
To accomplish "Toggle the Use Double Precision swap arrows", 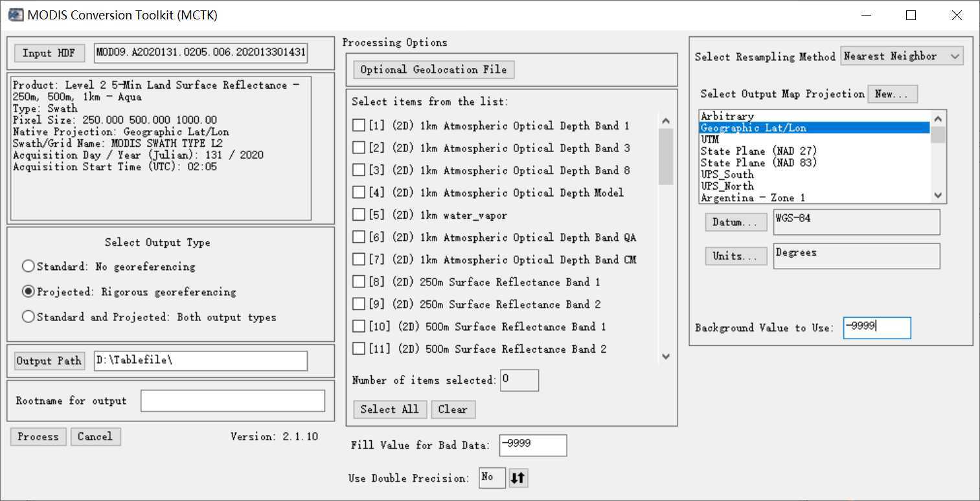I will point(518,478).
